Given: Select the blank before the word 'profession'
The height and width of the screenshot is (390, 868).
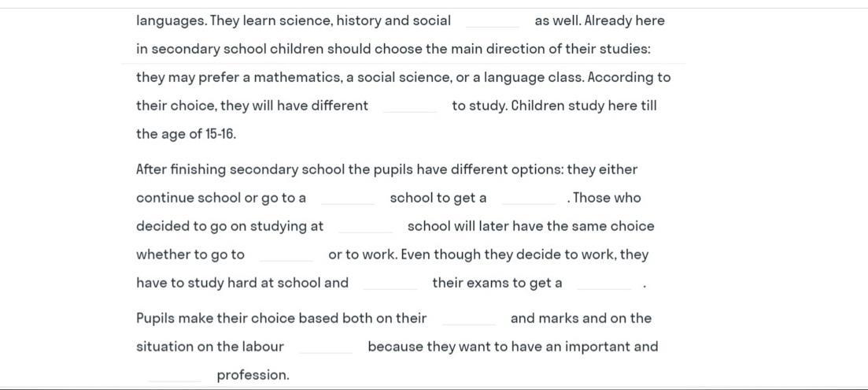Looking at the screenshot, I should click(175, 375).
